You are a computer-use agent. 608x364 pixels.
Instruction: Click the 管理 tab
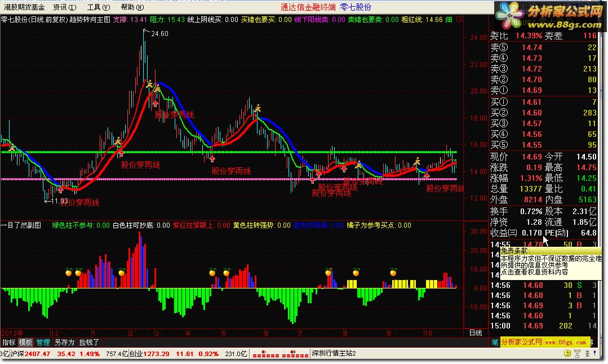[x=43, y=342]
